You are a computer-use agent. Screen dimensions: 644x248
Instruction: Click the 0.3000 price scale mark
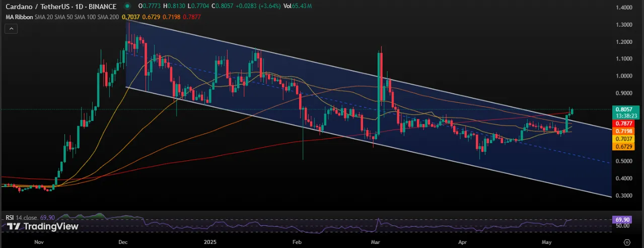click(x=624, y=196)
